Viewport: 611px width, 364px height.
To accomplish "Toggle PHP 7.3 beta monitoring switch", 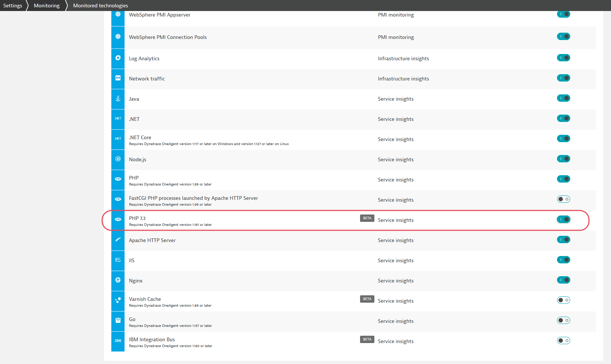I will point(564,219).
